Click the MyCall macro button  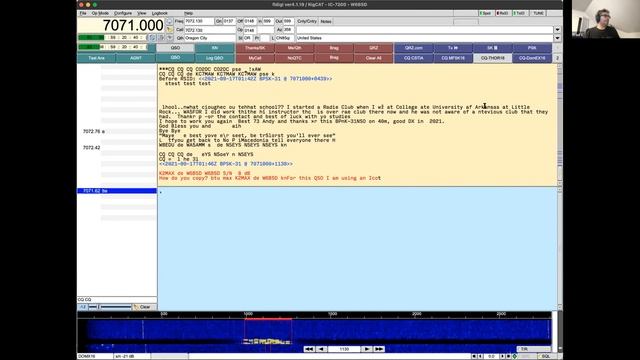255,58
